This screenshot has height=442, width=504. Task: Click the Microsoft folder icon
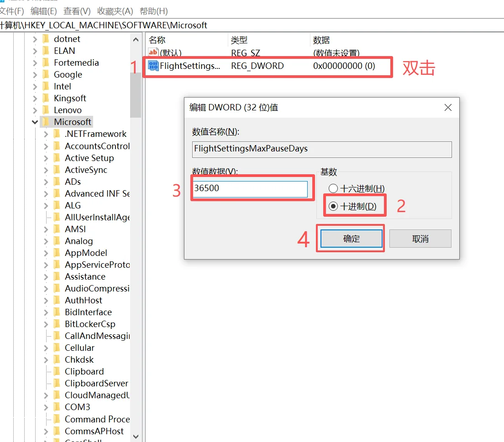pyautogui.click(x=46, y=122)
